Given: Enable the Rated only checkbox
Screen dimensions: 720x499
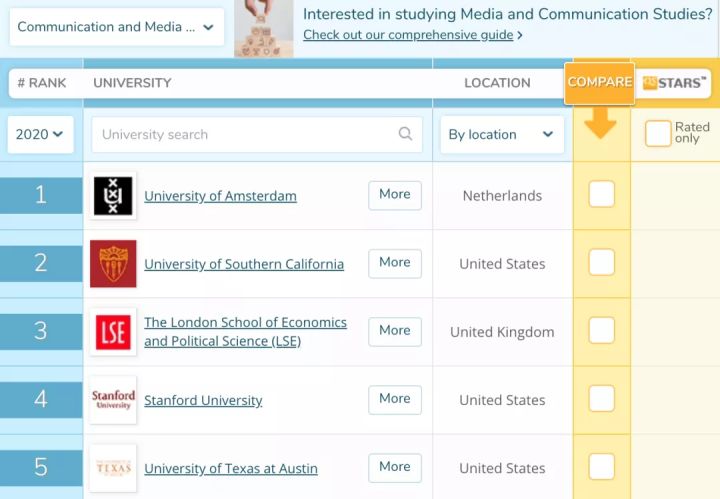Looking at the screenshot, I should click(658, 134).
